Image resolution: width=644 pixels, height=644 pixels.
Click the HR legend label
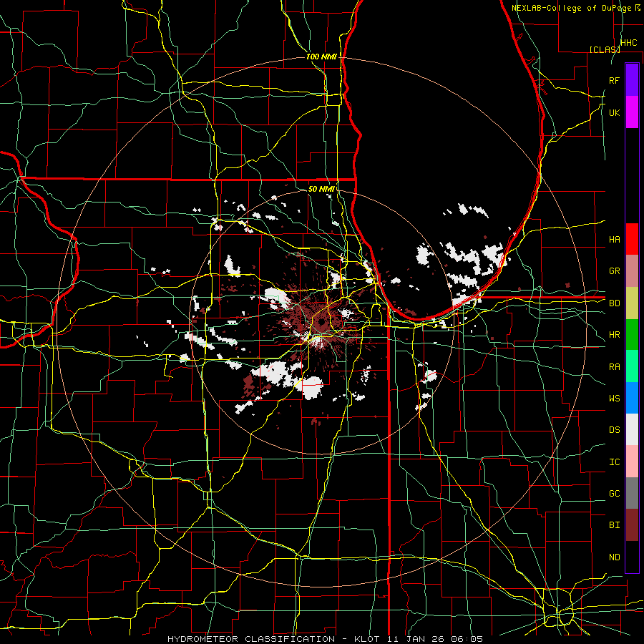614,335
